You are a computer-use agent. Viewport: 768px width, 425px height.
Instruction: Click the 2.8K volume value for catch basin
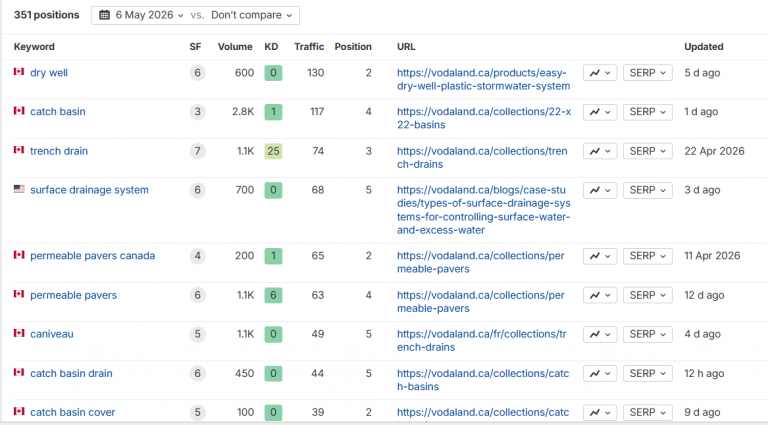(x=243, y=112)
